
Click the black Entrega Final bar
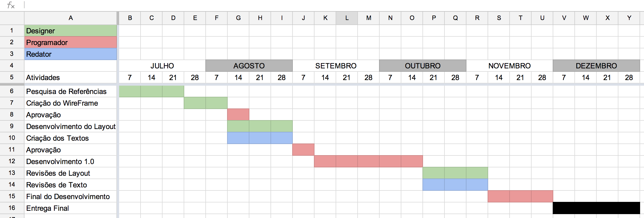click(596, 208)
